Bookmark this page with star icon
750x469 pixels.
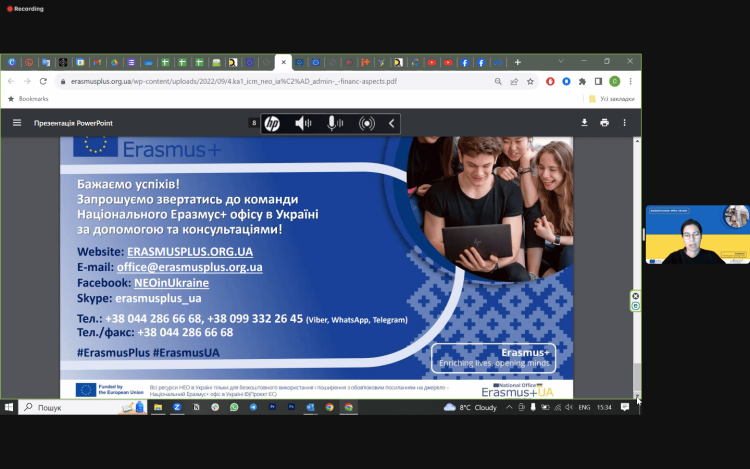pos(530,81)
